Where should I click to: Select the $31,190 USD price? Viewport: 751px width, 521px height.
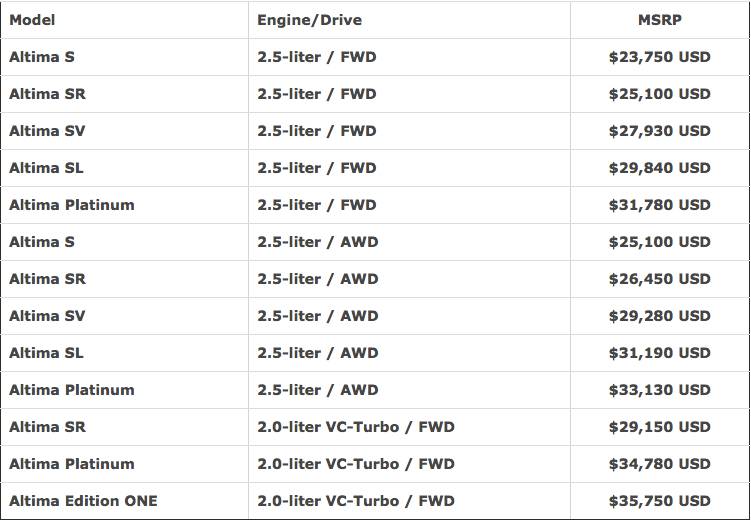[659, 353]
